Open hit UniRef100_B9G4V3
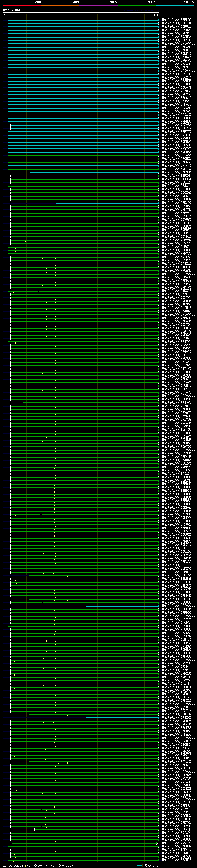Viewport: 197px width, 868px height. pyautogui.click(x=177, y=60)
